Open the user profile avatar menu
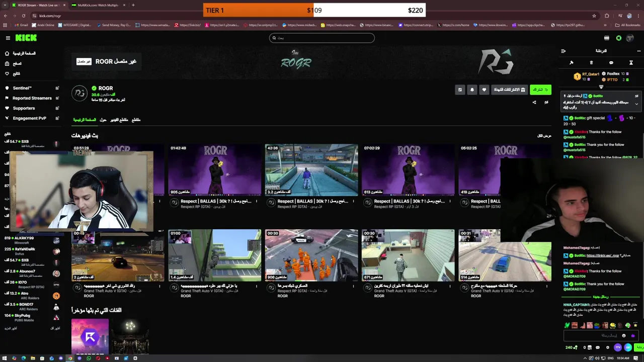The height and width of the screenshot is (362, 644). (x=630, y=38)
